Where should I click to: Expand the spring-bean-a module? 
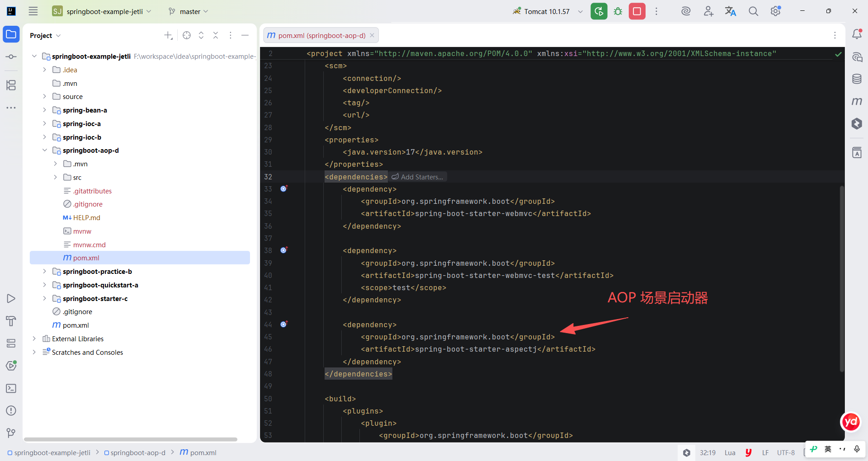pos(44,110)
